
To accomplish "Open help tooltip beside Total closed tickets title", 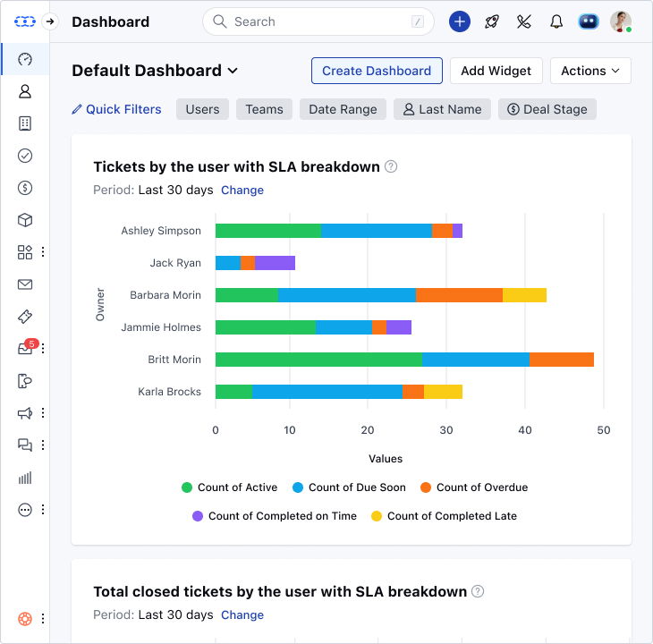I will 478,591.
